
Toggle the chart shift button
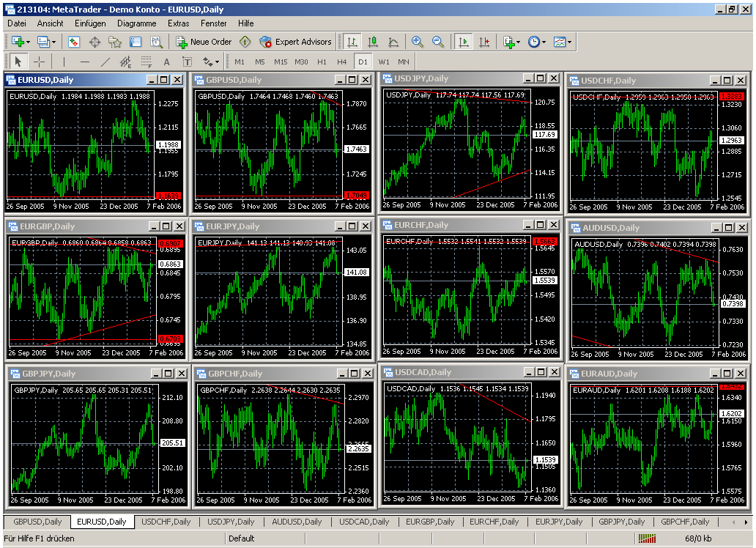pos(483,42)
